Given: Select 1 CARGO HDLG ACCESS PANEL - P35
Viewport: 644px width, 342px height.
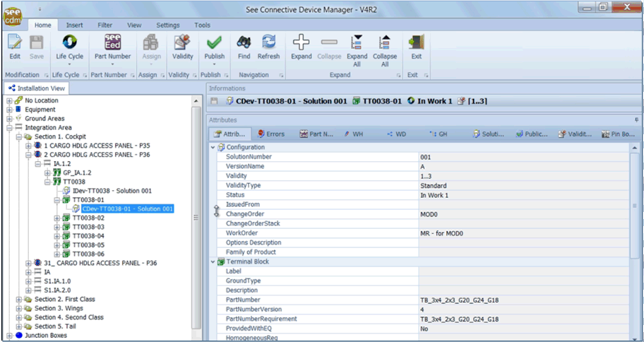Looking at the screenshot, I should click(97, 146).
